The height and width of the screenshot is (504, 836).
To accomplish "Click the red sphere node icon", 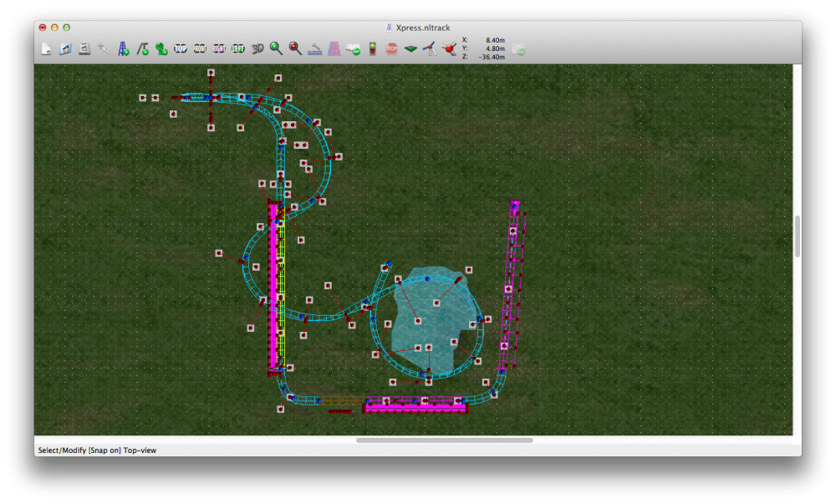I will click(449, 49).
